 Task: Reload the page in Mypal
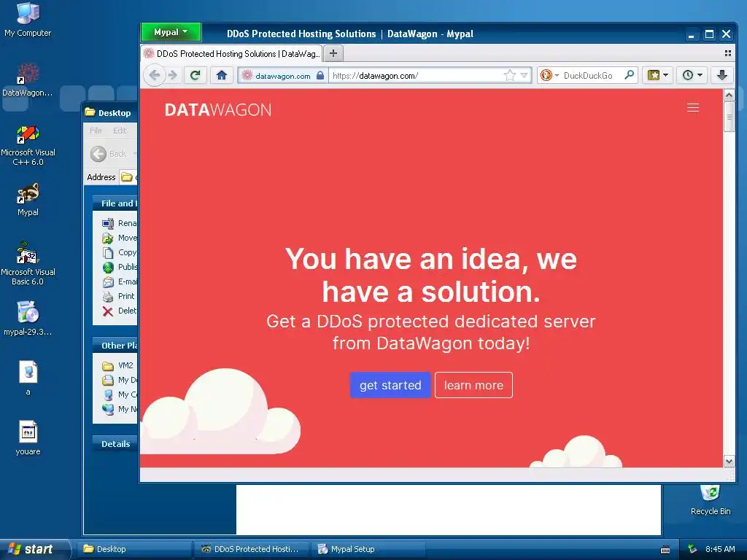(196, 75)
